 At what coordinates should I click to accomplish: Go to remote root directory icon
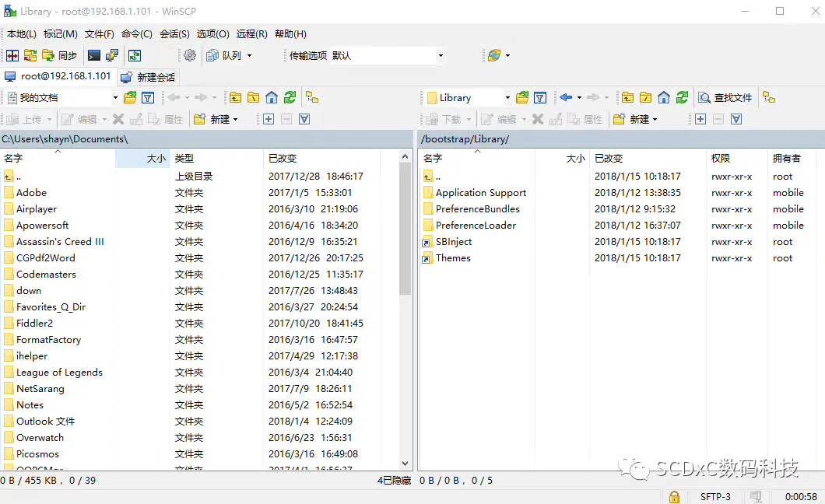tap(645, 97)
